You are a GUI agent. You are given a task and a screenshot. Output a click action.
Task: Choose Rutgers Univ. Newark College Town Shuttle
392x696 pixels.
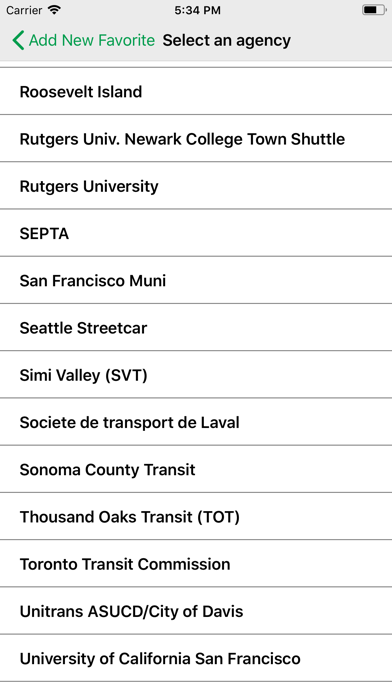point(196,138)
